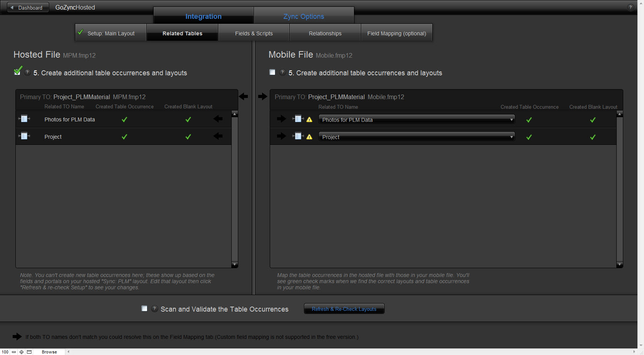Click left arrow in hosted Project row

coord(218,136)
